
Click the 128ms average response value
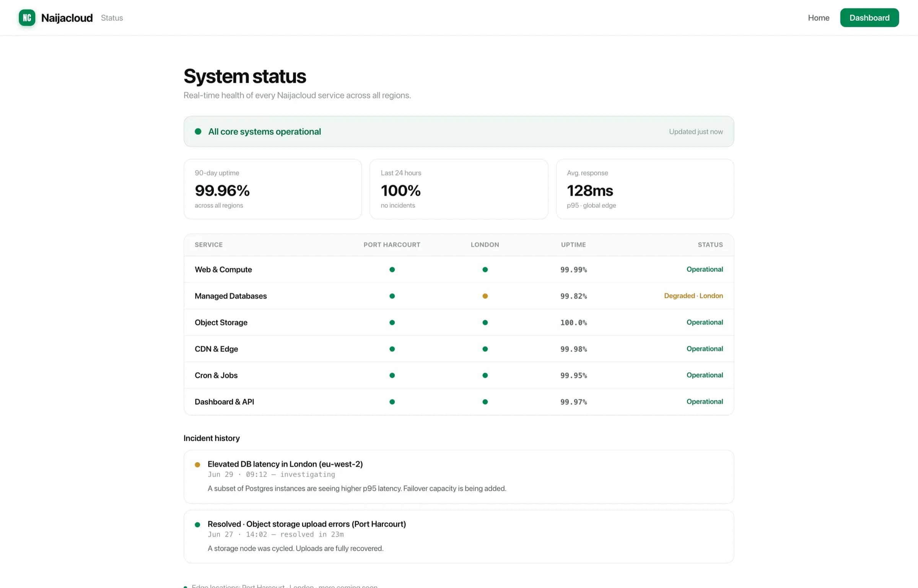pyautogui.click(x=590, y=190)
